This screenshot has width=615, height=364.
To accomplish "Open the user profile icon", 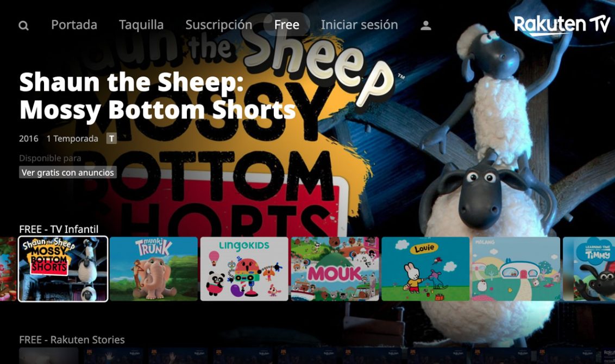I will pyautogui.click(x=425, y=26).
